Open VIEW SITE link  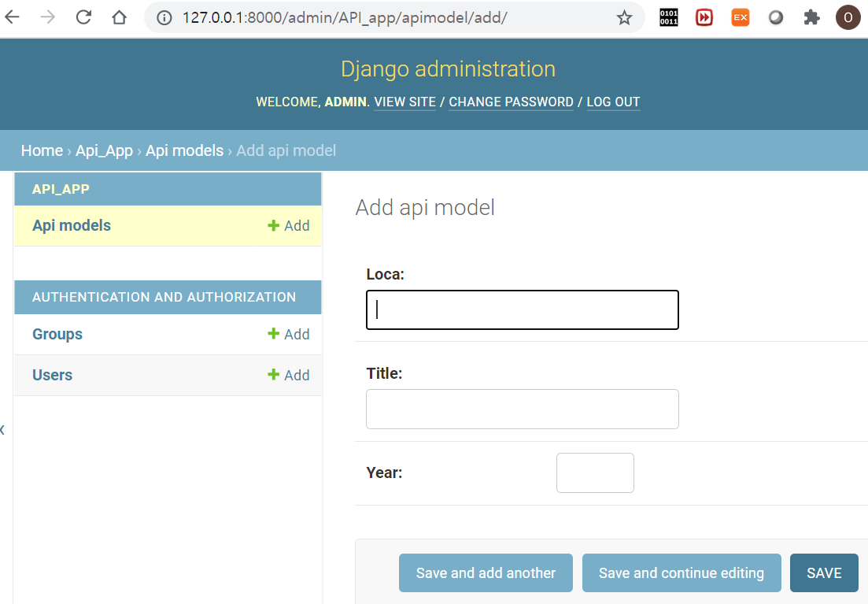click(404, 102)
